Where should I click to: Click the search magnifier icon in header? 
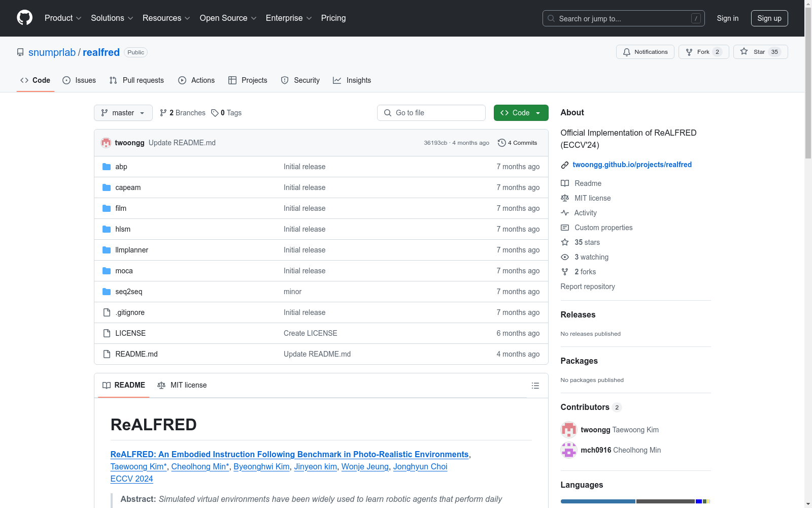pos(551,18)
